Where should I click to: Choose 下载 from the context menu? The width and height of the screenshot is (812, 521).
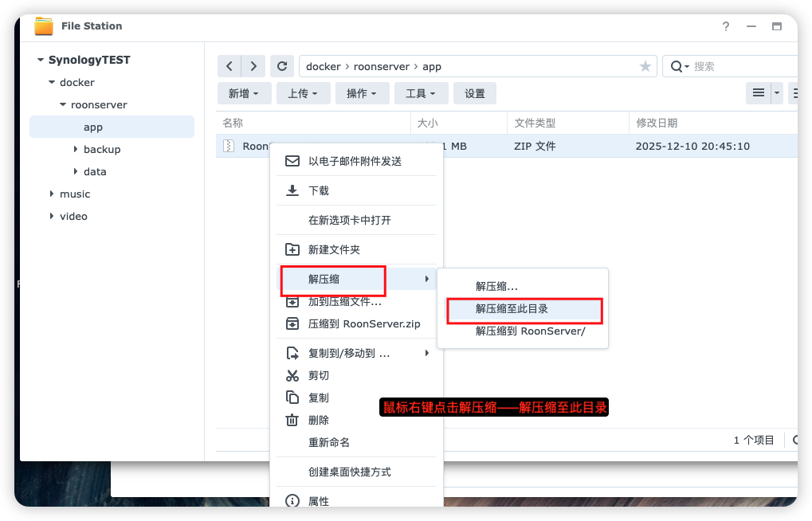pyautogui.click(x=319, y=190)
